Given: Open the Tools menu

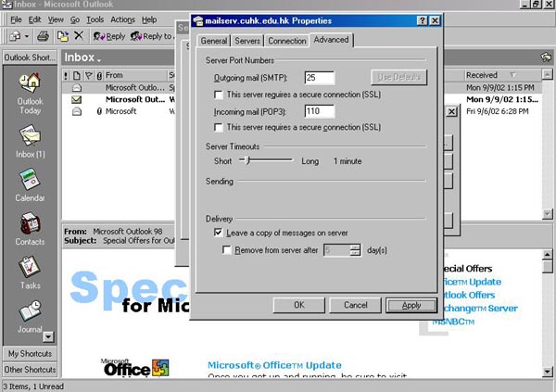Looking at the screenshot, I should point(95,19).
